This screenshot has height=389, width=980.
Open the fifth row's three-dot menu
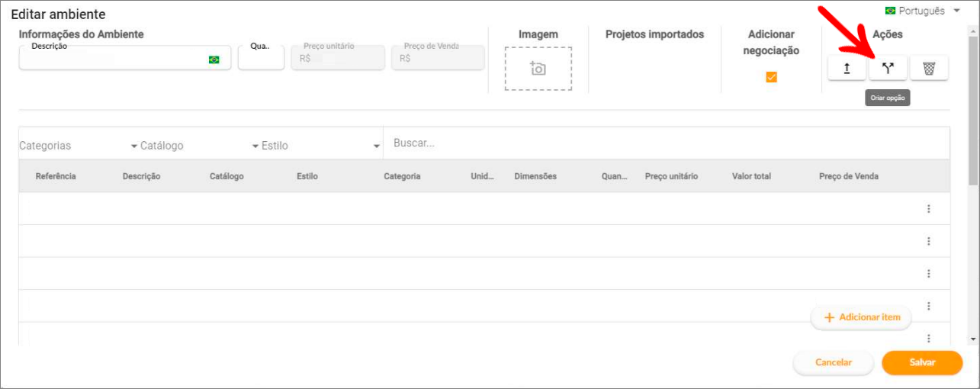point(928,338)
